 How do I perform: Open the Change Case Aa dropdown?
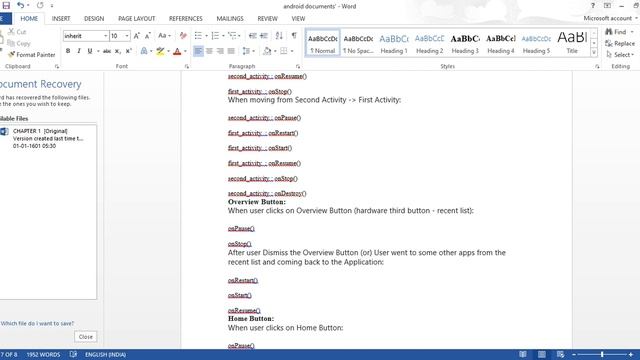[164, 36]
